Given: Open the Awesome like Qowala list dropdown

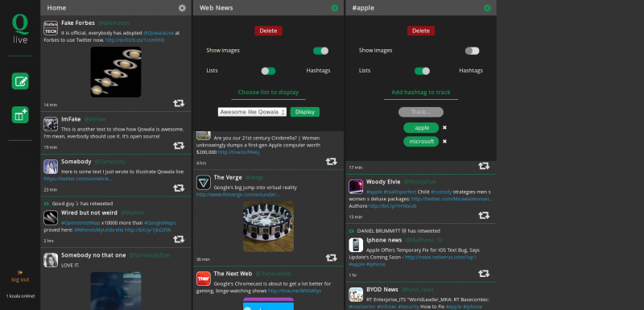Looking at the screenshot, I should click(252, 112).
